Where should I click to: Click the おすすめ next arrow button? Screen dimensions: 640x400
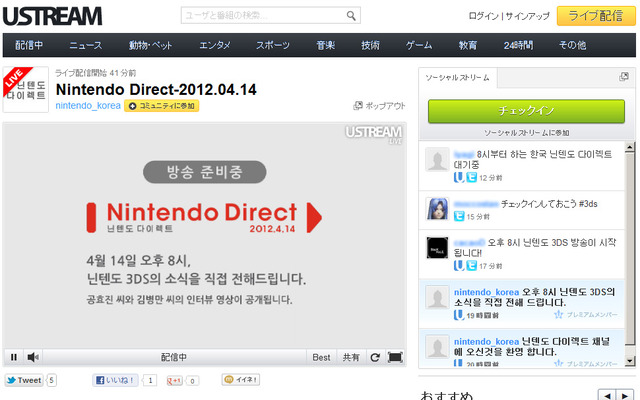[625, 395]
